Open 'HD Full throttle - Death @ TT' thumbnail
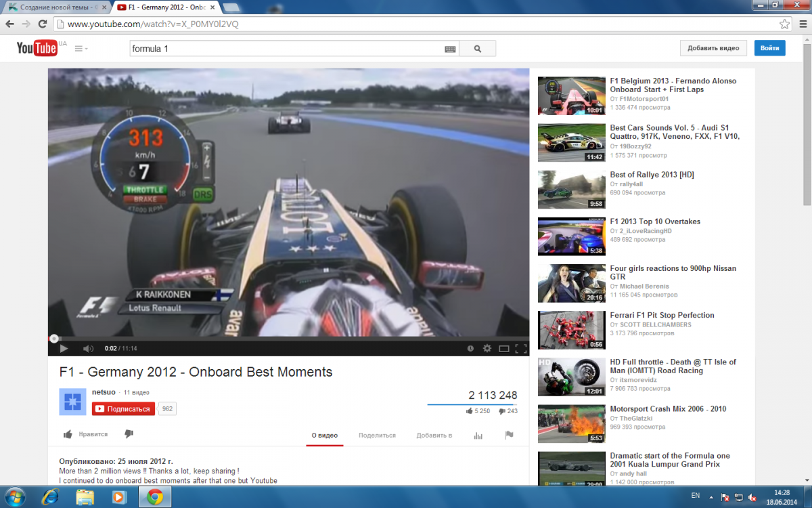This screenshot has height=508, width=812. [x=572, y=376]
